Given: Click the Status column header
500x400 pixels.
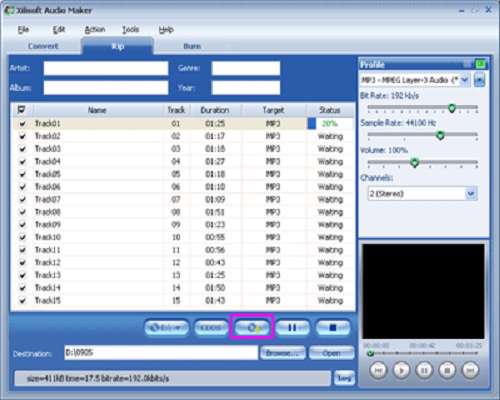Looking at the screenshot, I should click(x=330, y=110).
